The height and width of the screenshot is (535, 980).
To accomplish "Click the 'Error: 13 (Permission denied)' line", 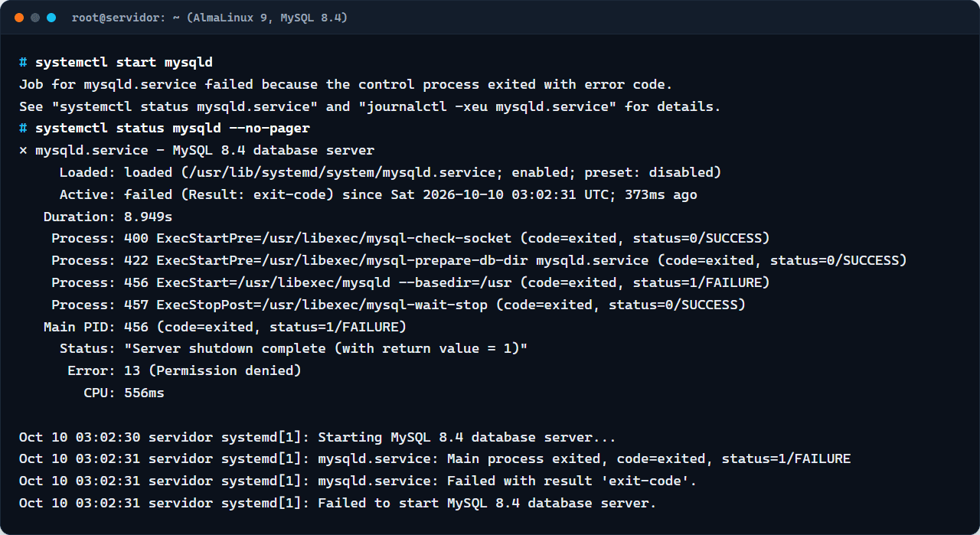I will pyautogui.click(x=185, y=371).
